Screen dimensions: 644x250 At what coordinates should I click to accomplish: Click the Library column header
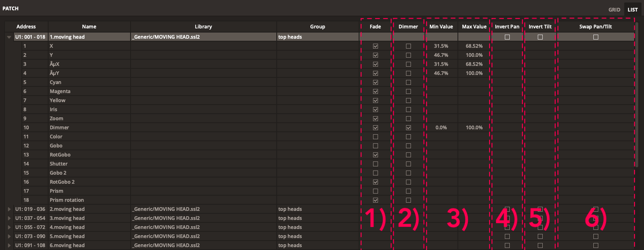click(203, 27)
